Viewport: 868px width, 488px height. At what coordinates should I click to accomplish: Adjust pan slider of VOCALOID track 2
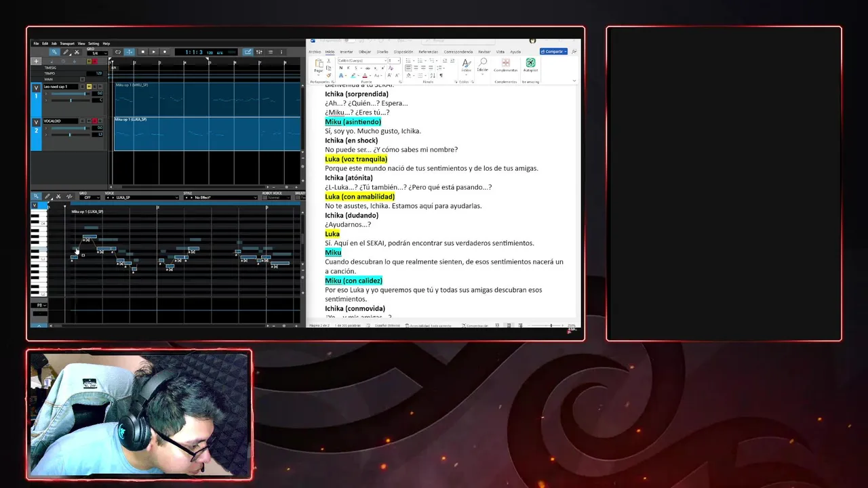coord(71,135)
